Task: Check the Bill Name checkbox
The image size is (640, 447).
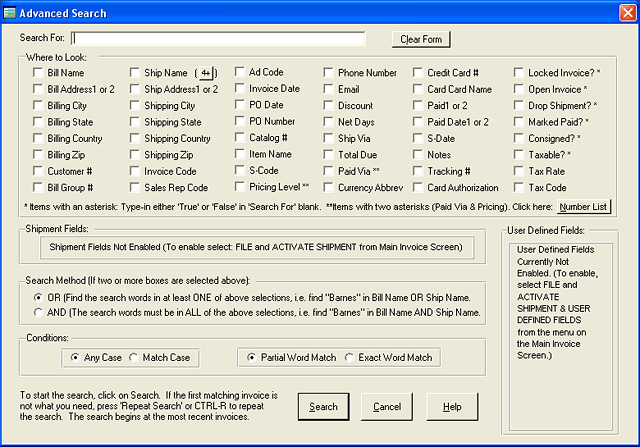Action: coord(38,73)
